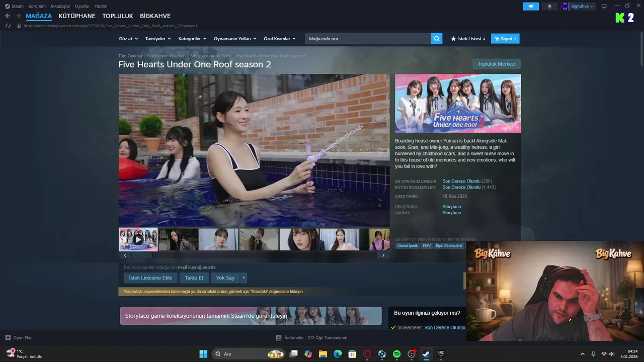Viewport: 644px width, 362px height.
Task: Open Microsoft Store from the taskbar
Action: (353, 354)
